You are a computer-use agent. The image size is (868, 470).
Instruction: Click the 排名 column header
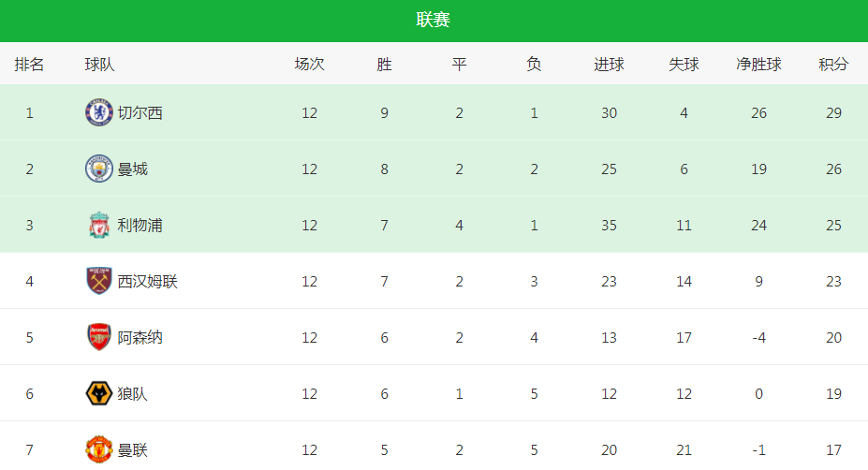click(29, 65)
